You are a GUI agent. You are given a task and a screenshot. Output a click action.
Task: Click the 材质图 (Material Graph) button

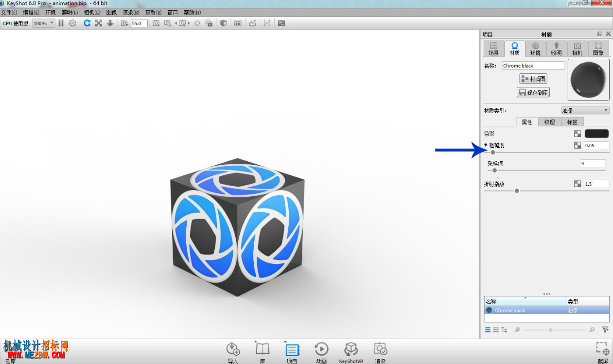(x=533, y=79)
